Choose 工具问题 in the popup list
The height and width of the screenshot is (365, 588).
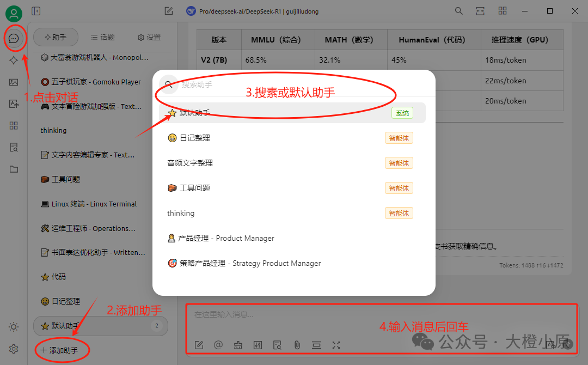[x=292, y=188]
